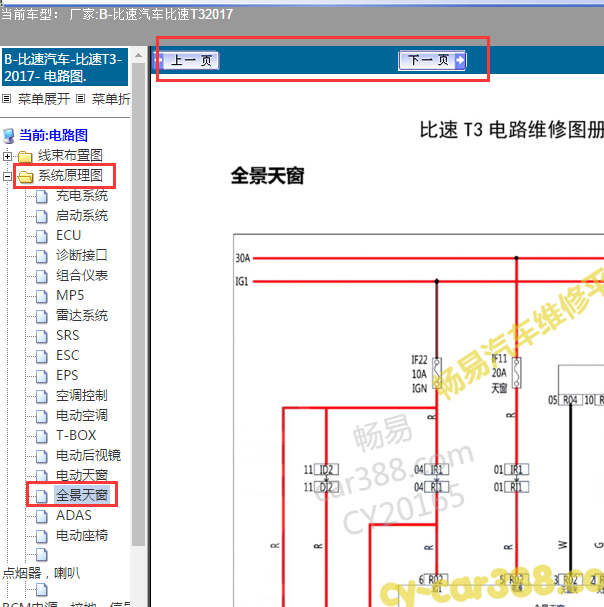The height and width of the screenshot is (607, 604).
Task: Open the 电动后视镜 diagram
Action: click(x=88, y=455)
